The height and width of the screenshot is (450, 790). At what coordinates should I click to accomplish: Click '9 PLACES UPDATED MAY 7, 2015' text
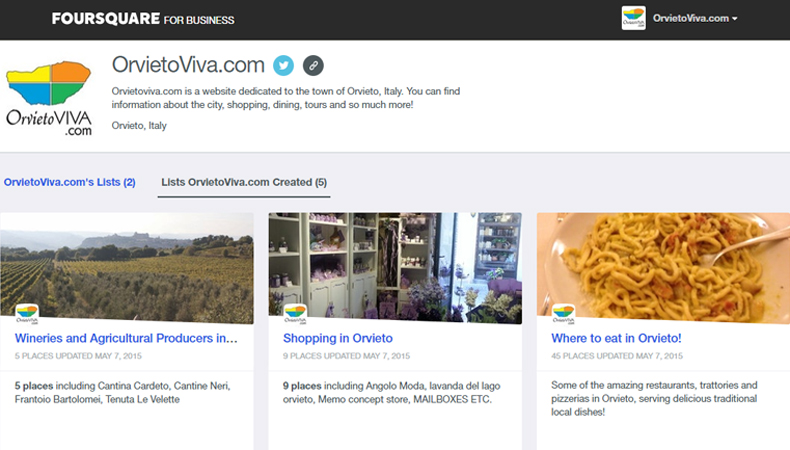[346, 356]
